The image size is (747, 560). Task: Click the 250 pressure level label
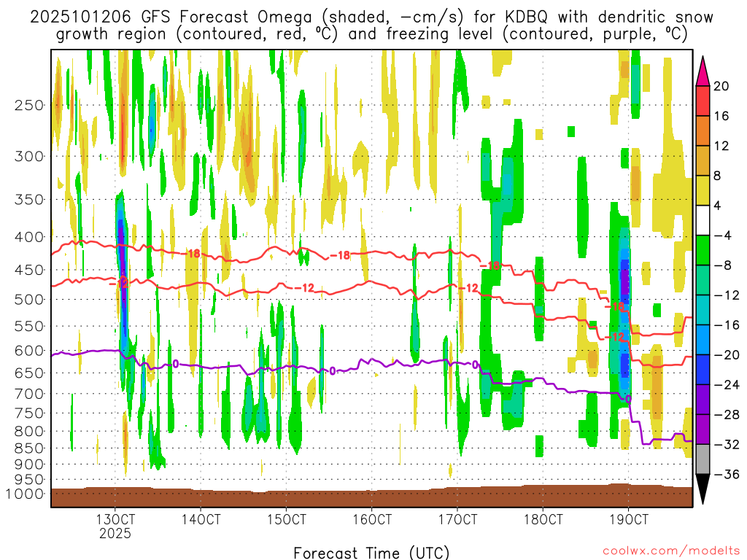29,105
